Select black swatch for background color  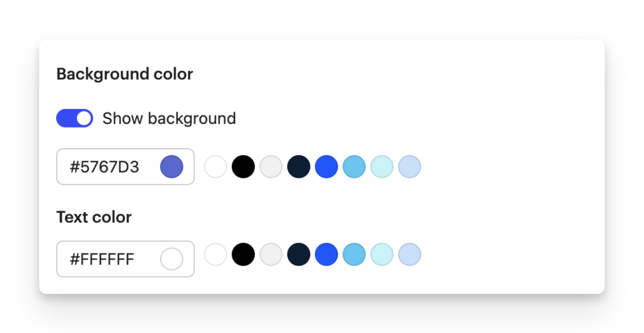tap(243, 167)
